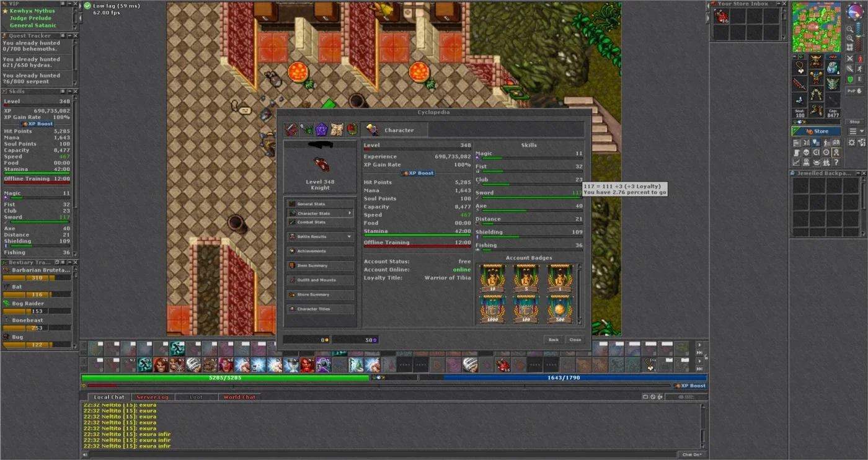
Task: Select the account badge labeled 500
Action: pyautogui.click(x=559, y=308)
